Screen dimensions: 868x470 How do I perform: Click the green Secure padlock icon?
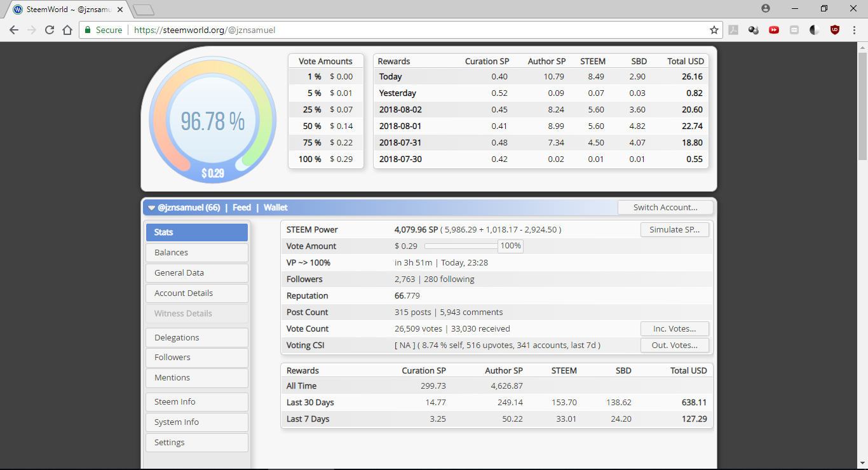coord(88,30)
